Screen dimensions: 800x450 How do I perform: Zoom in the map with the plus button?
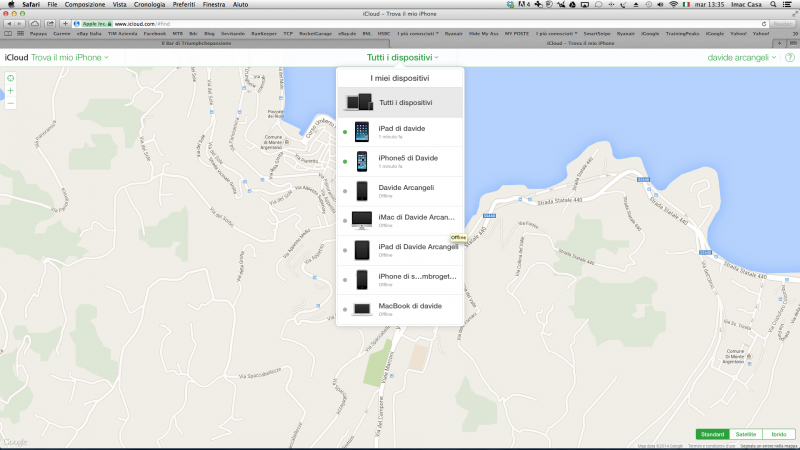(x=10, y=91)
